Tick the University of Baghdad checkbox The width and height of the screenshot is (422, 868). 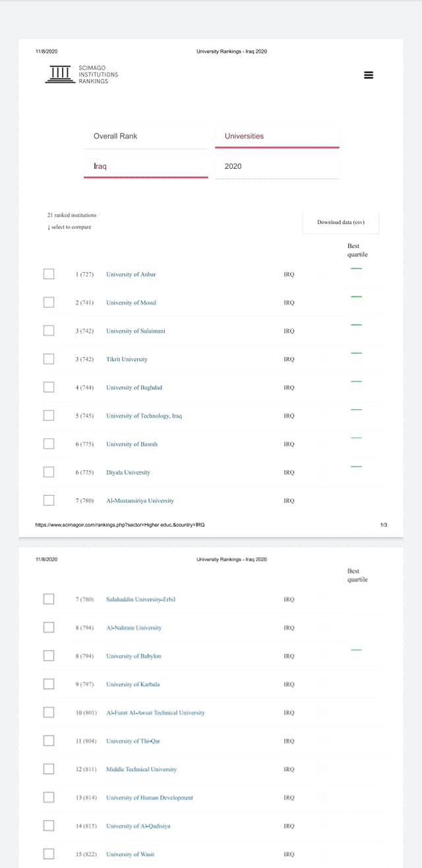(49, 387)
